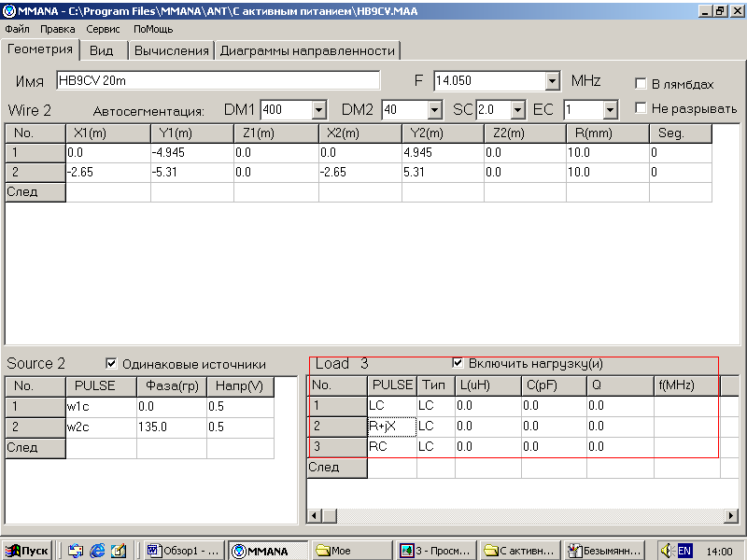The height and width of the screenshot is (560, 747).
Task: Click the DM1 value field 400
Action: coord(287,110)
